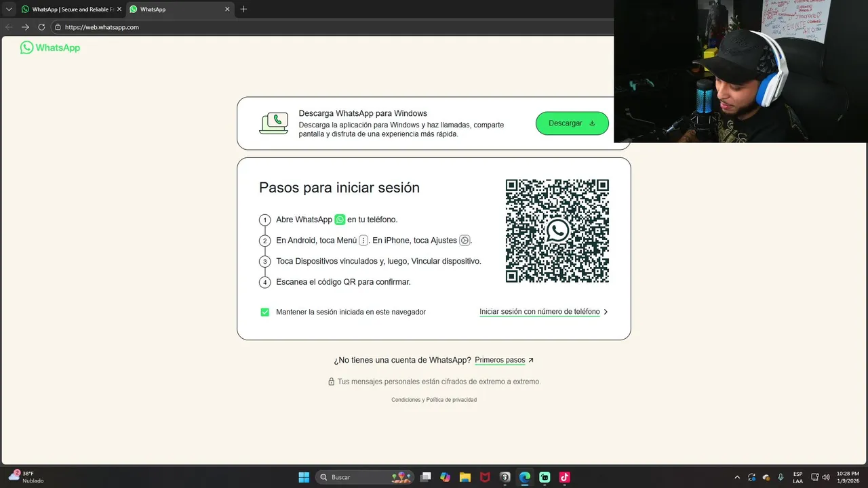868x488 pixels.
Task: Open a new browser tab
Action: [x=243, y=9]
